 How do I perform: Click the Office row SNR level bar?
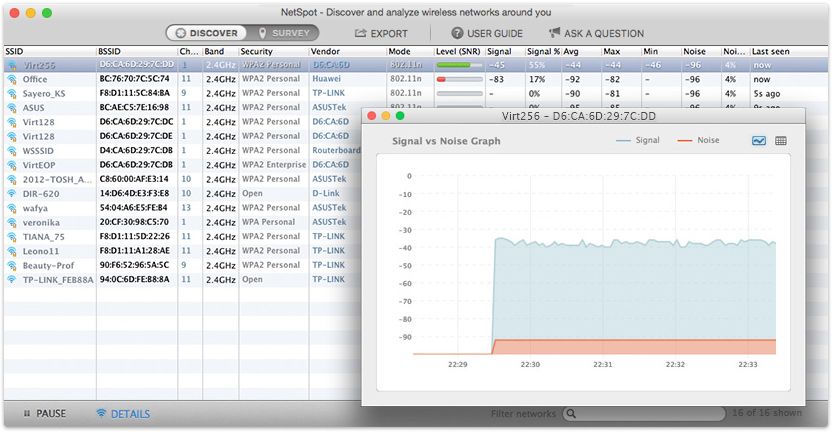(459, 79)
